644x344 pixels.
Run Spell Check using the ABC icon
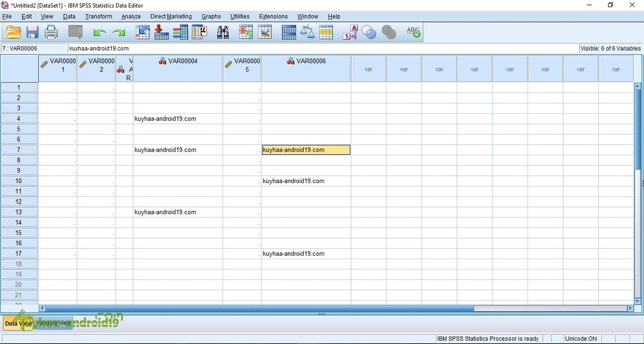click(x=413, y=33)
